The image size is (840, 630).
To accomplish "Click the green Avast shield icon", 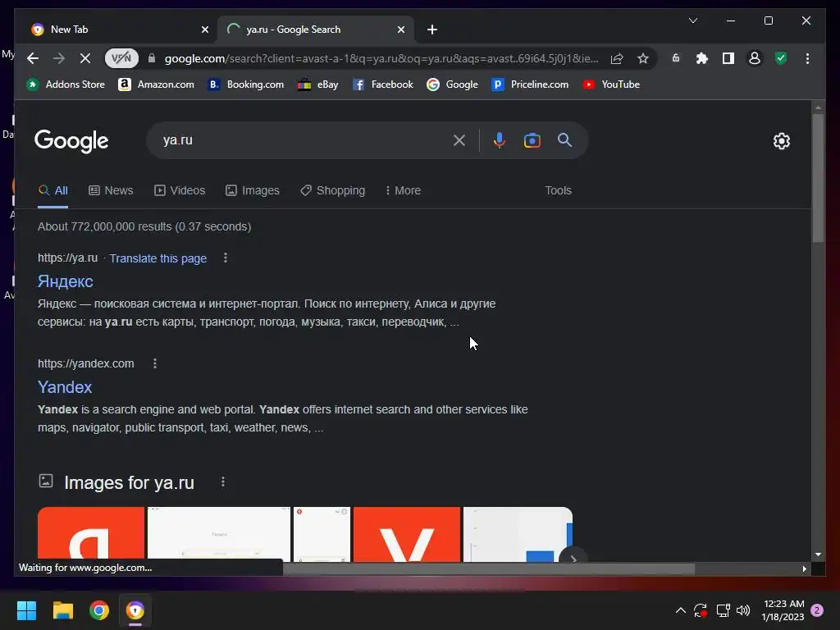I will click(x=781, y=58).
